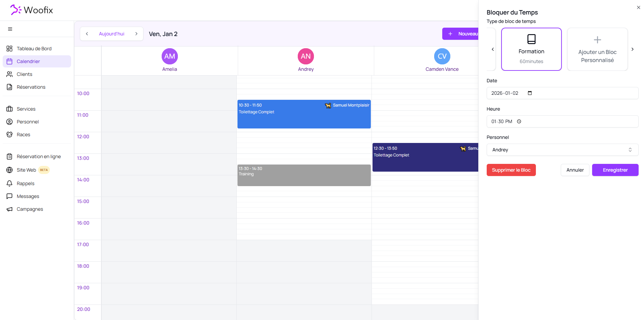Image resolution: width=644 pixels, height=320 pixels.
Task: Open Clients in the sidebar
Action: [25, 74]
